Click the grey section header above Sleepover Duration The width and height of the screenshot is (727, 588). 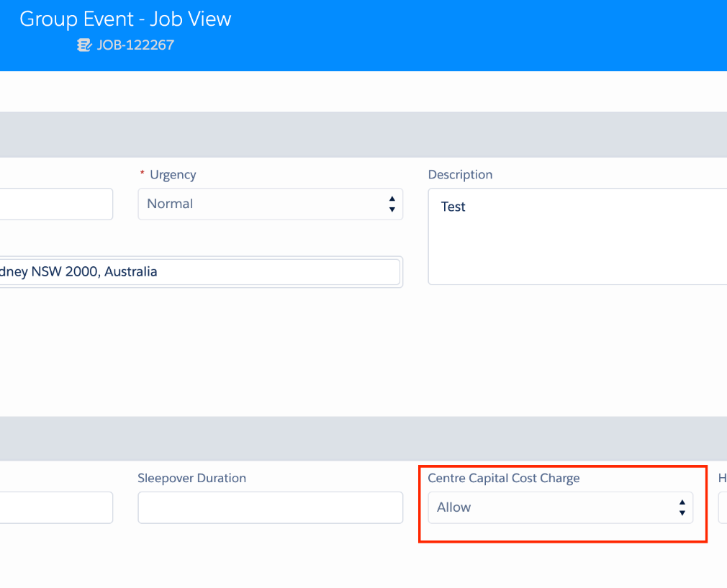tap(363, 438)
